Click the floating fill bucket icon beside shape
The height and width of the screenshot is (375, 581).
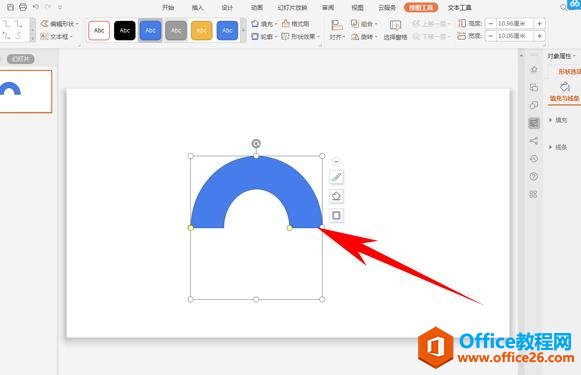point(336,196)
